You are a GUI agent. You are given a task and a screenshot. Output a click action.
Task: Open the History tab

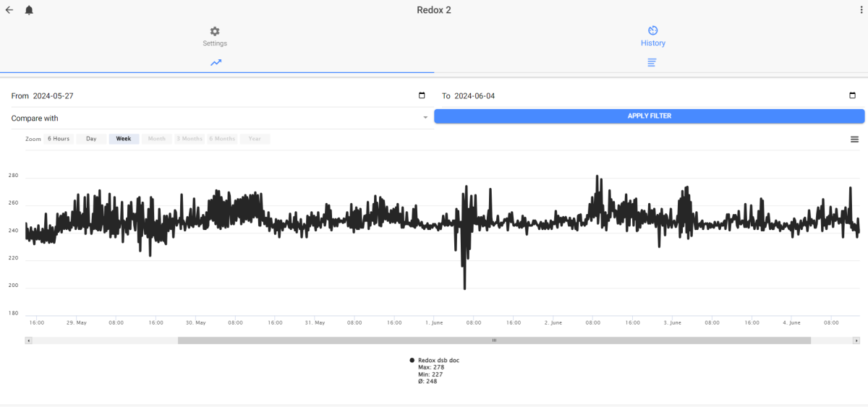click(x=652, y=36)
